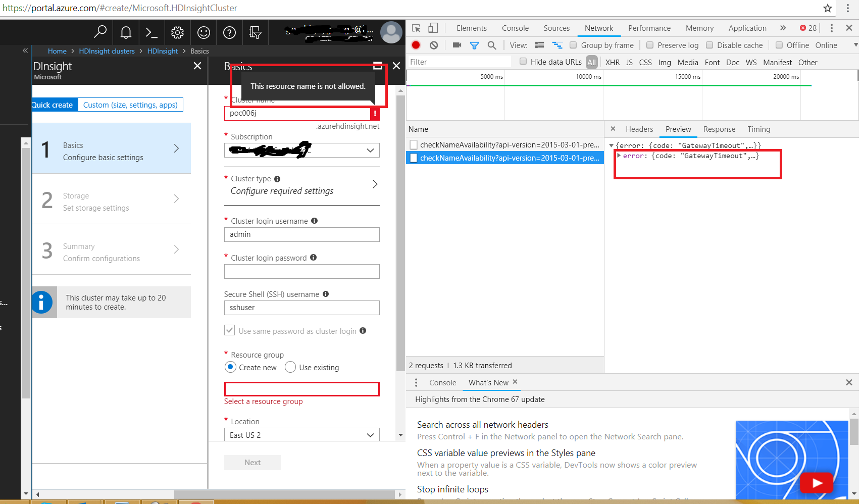Toggle the network filter funnel icon
This screenshot has height=504, width=861.
(x=474, y=45)
